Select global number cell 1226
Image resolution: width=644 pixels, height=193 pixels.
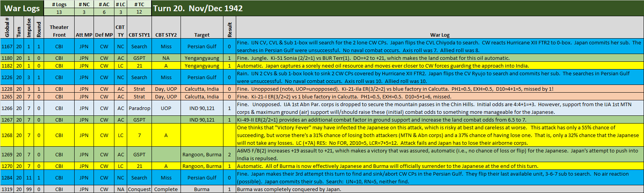pos(7,77)
